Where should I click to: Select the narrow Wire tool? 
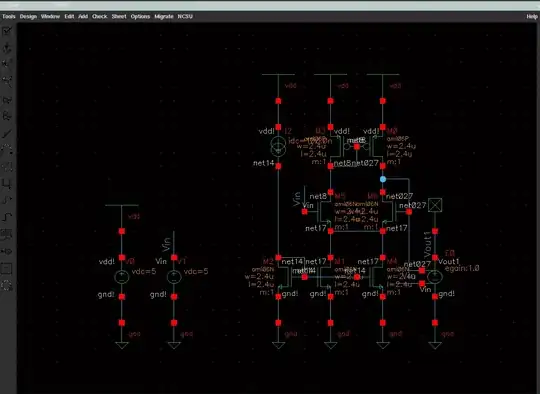[7, 200]
